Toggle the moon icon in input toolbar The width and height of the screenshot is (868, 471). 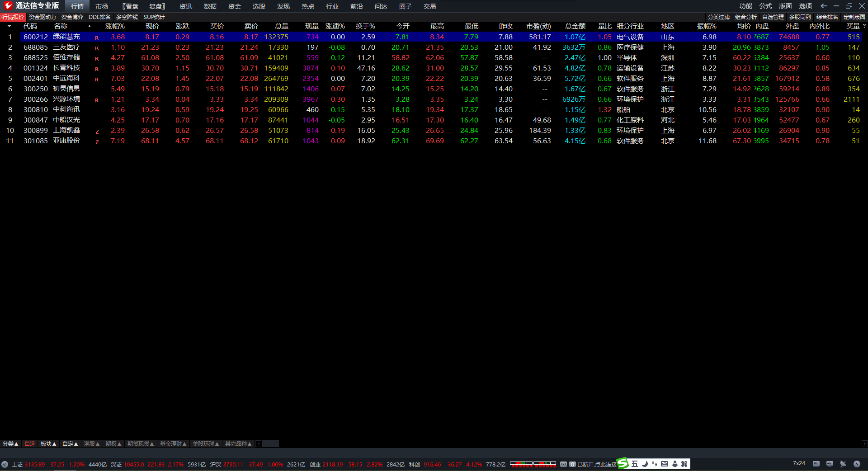click(645, 464)
